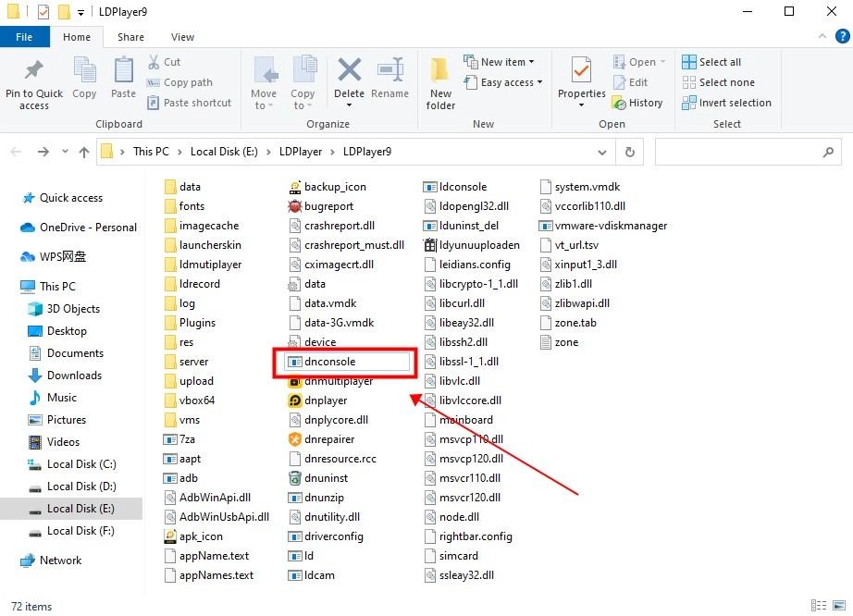Click LDPlayer in the address breadcrumb
853x616 pixels.
click(301, 153)
